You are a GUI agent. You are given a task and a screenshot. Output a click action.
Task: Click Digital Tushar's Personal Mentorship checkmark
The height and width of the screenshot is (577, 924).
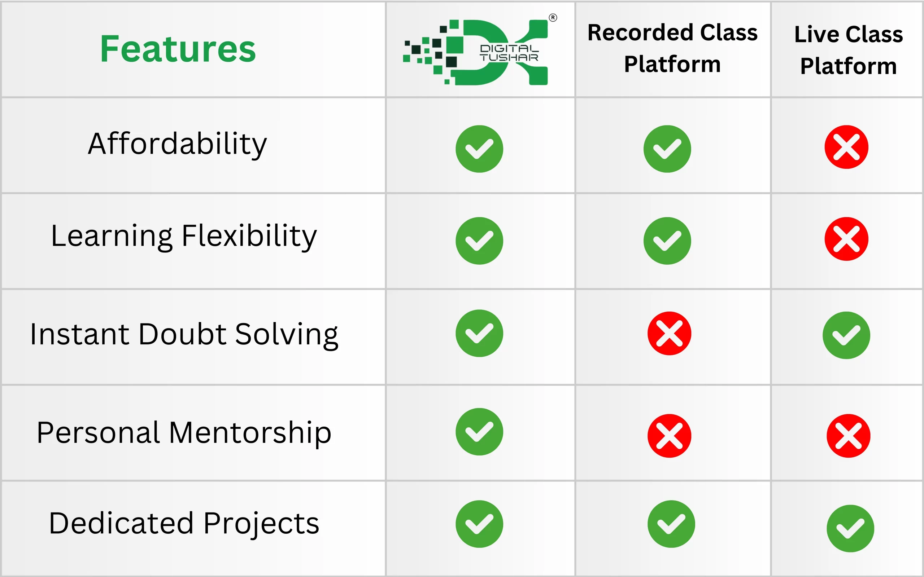tap(479, 432)
